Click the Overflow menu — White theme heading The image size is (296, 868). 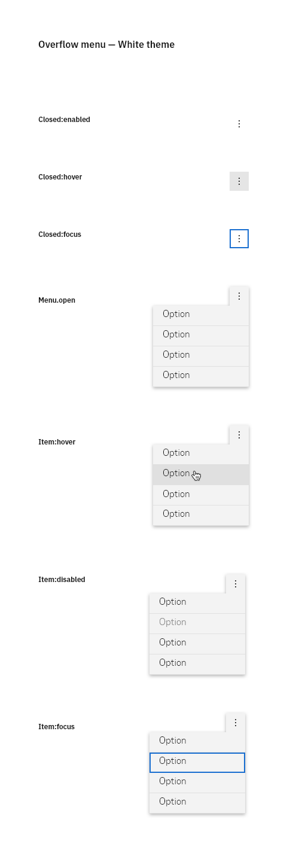pos(106,44)
